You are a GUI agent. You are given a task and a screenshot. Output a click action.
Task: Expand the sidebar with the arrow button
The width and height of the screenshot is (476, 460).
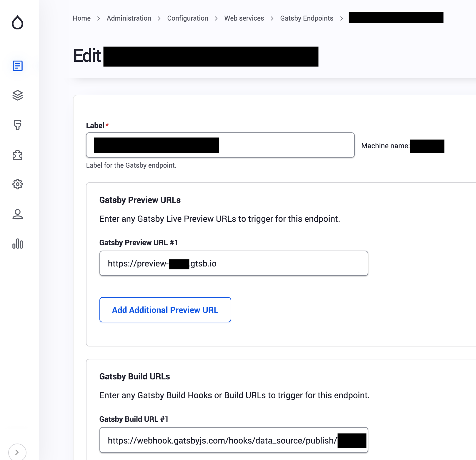17,452
